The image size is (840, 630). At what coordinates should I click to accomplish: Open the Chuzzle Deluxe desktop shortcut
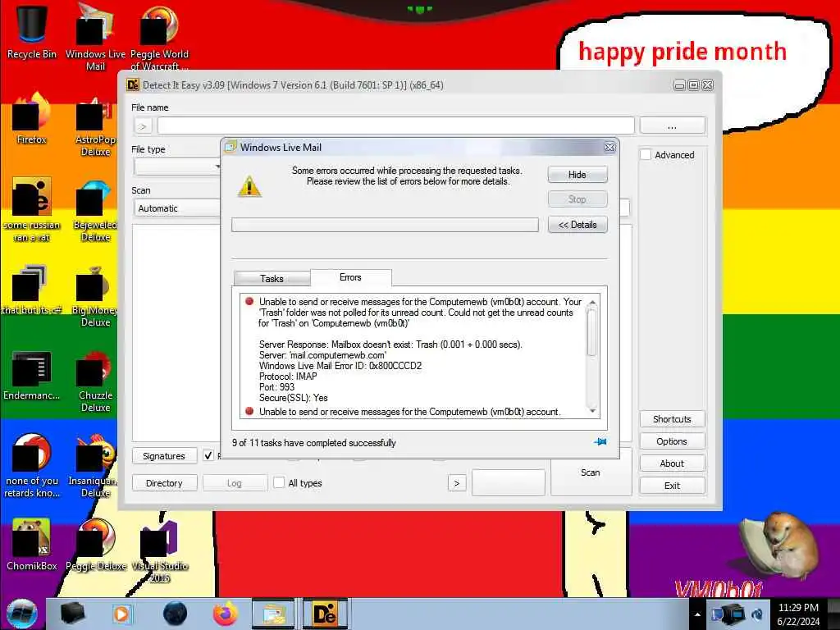[x=95, y=381]
